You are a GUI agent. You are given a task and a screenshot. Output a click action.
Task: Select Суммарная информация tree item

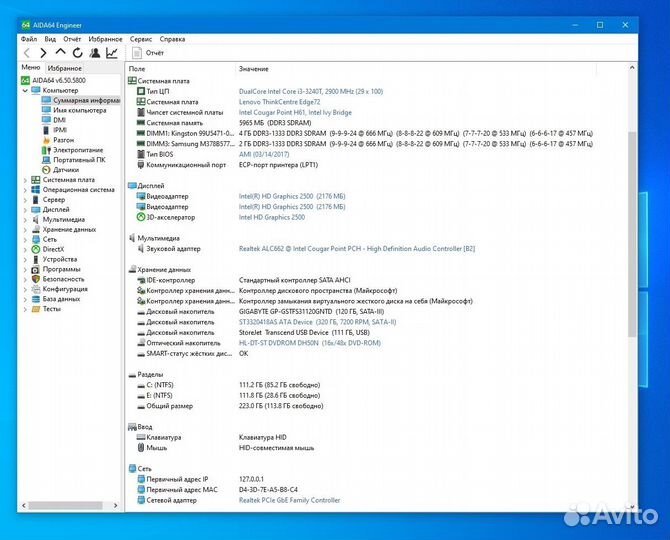click(x=86, y=100)
